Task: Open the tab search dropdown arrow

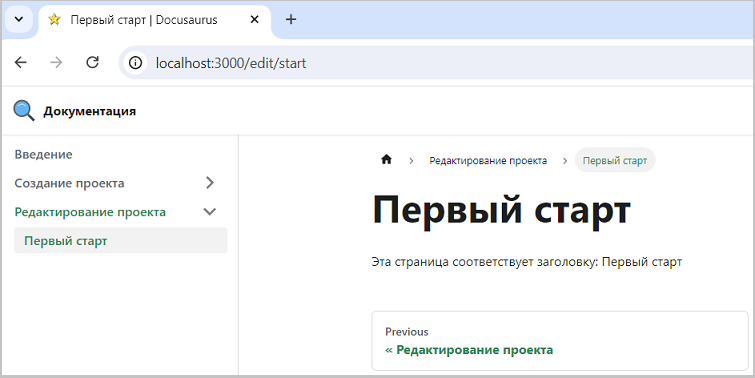Action: point(19,19)
